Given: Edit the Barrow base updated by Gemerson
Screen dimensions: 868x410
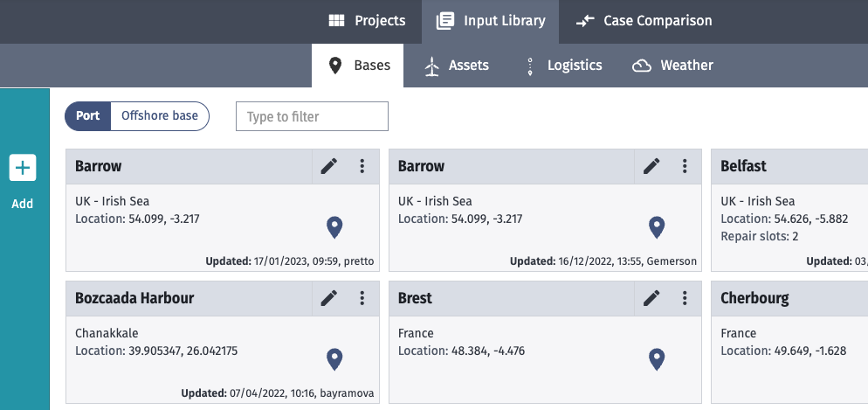Looking at the screenshot, I should (x=651, y=166).
